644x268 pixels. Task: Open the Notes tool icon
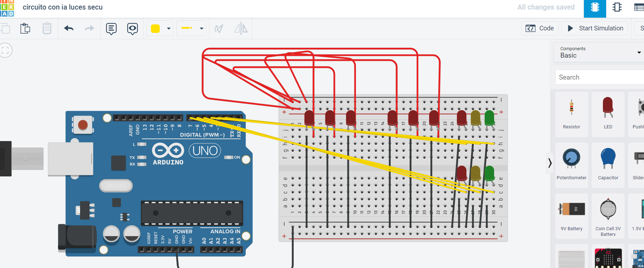pyautogui.click(x=111, y=28)
